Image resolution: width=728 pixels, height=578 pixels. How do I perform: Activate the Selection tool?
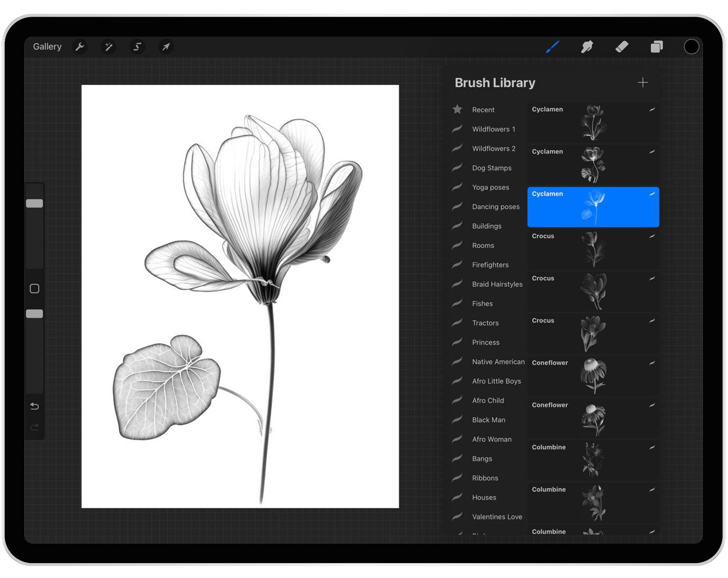(x=137, y=47)
